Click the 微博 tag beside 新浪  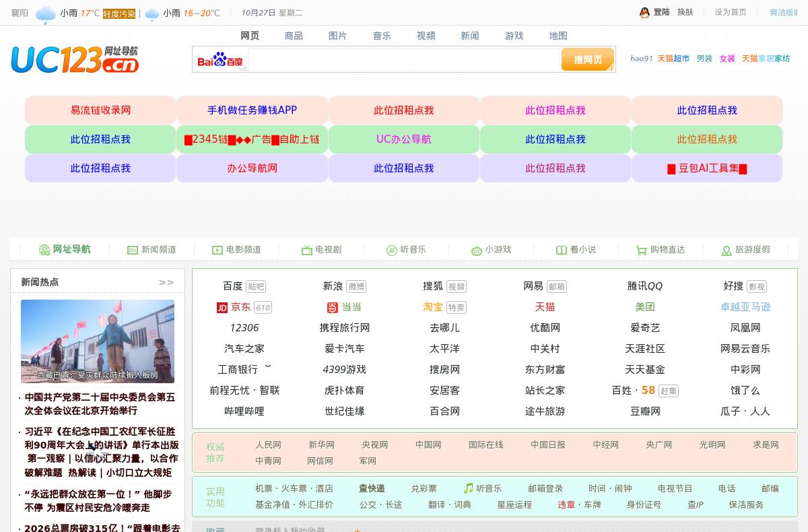pyautogui.click(x=356, y=287)
